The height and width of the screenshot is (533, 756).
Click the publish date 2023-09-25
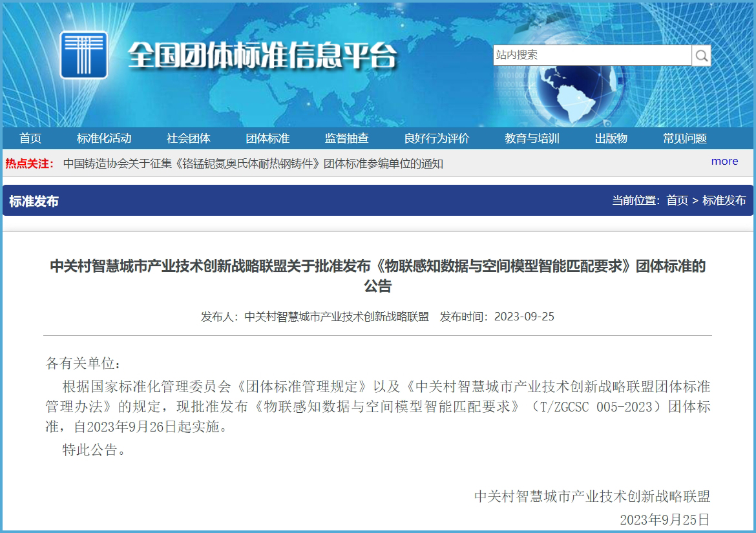click(524, 317)
